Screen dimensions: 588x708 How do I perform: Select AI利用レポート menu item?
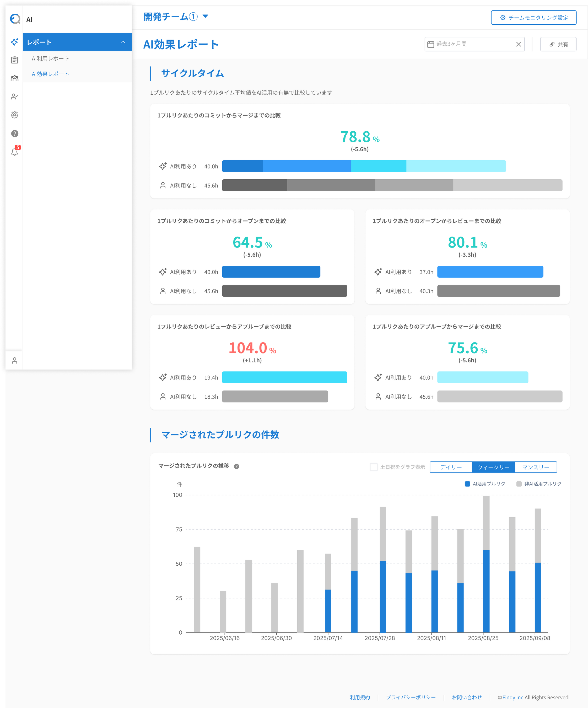50,59
